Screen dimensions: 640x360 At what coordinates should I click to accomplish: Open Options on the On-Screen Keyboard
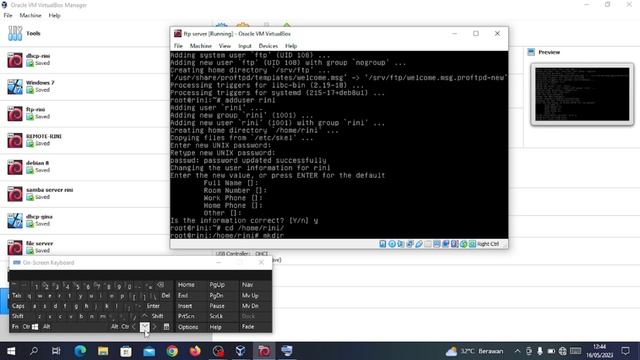188,327
